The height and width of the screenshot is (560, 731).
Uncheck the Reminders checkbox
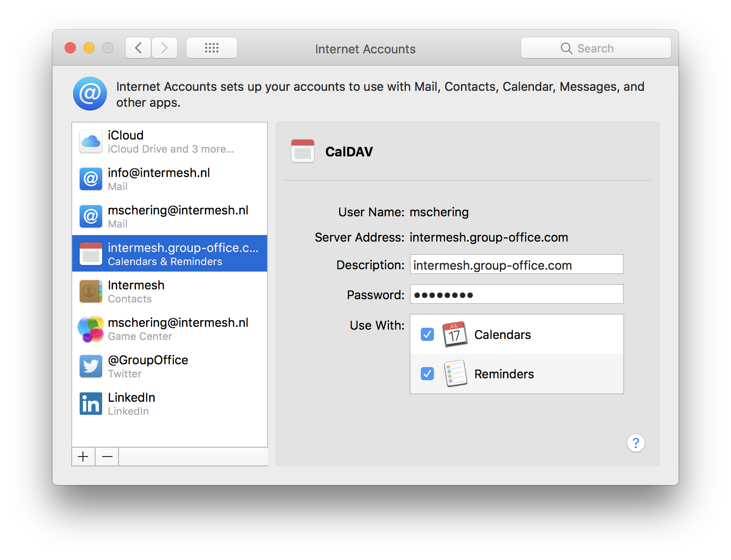pos(427,374)
